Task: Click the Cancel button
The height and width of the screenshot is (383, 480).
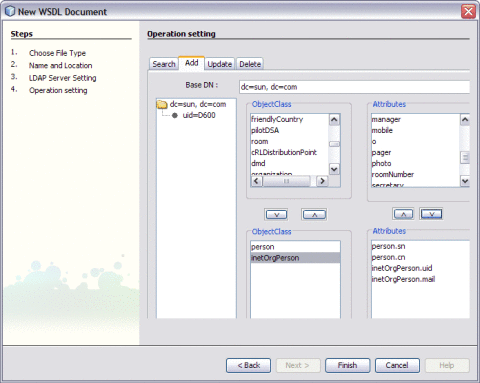Action: point(397,365)
